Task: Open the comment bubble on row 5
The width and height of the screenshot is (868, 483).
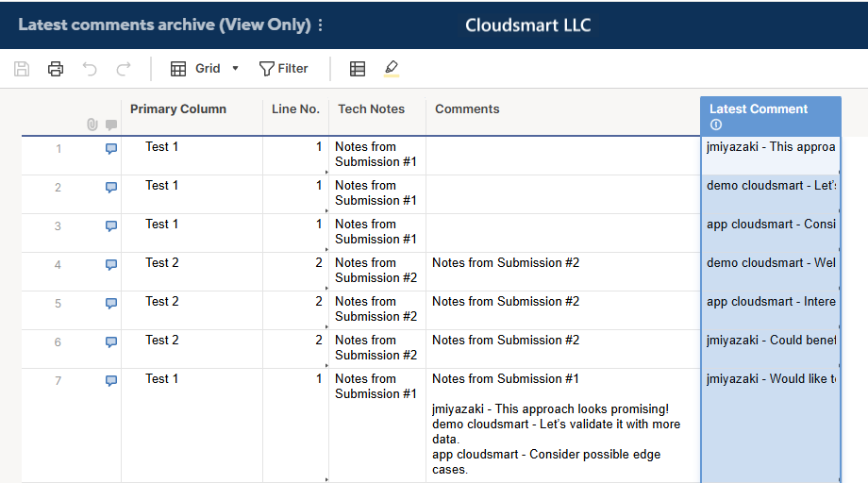Action: pos(111,304)
